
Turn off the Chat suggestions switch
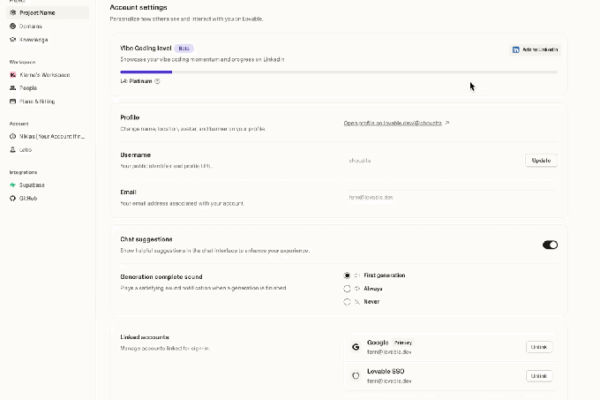[x=550, y=244]
